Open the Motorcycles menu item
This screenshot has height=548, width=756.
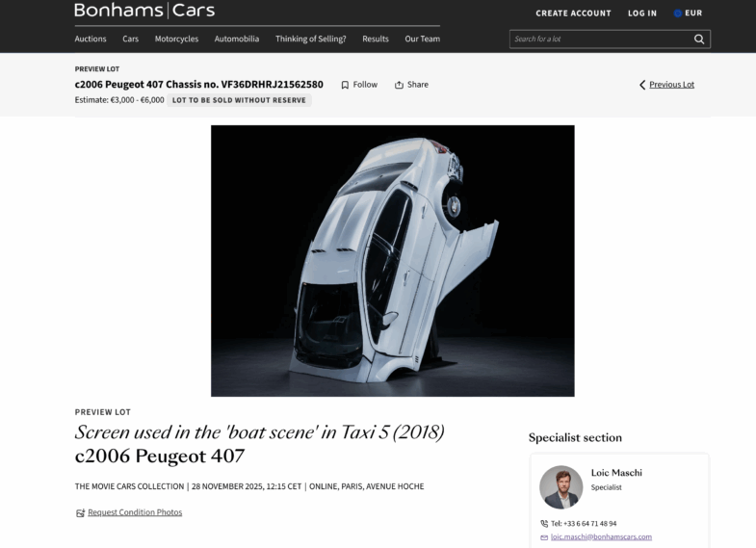click(x=176, y=39)
